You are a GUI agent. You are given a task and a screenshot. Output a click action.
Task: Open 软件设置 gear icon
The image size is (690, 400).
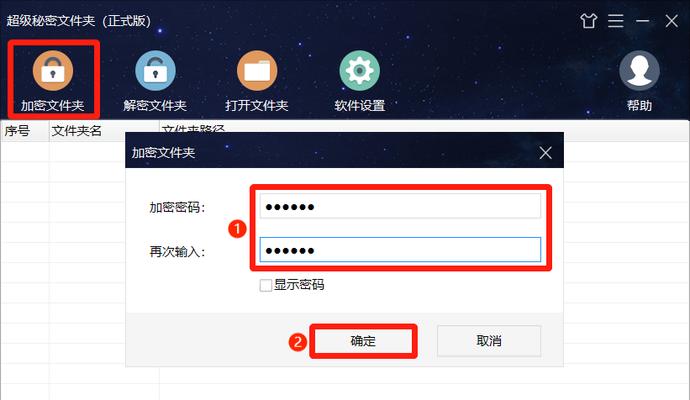pos(360,70)
